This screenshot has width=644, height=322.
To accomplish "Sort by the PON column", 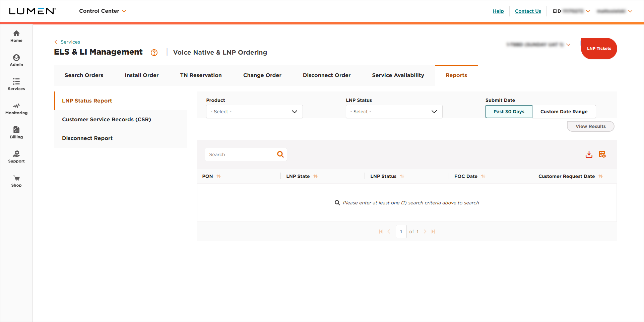I will click(219, 176).
